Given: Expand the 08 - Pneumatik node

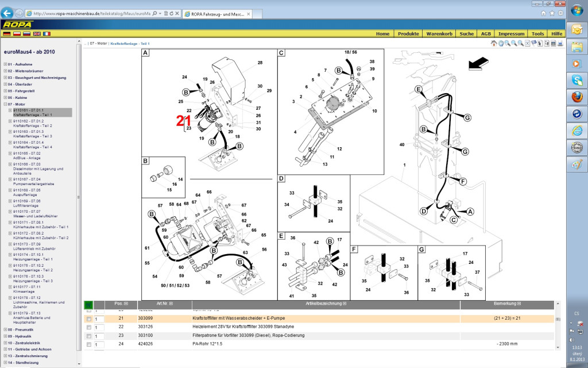Looking at the screenshot, I should pos(5,329).
